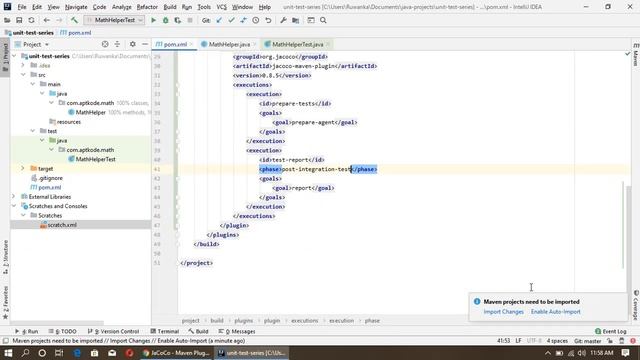Click the Import Changes link
This screenshot has width=640, height=360.
click(x=503, y=311)
